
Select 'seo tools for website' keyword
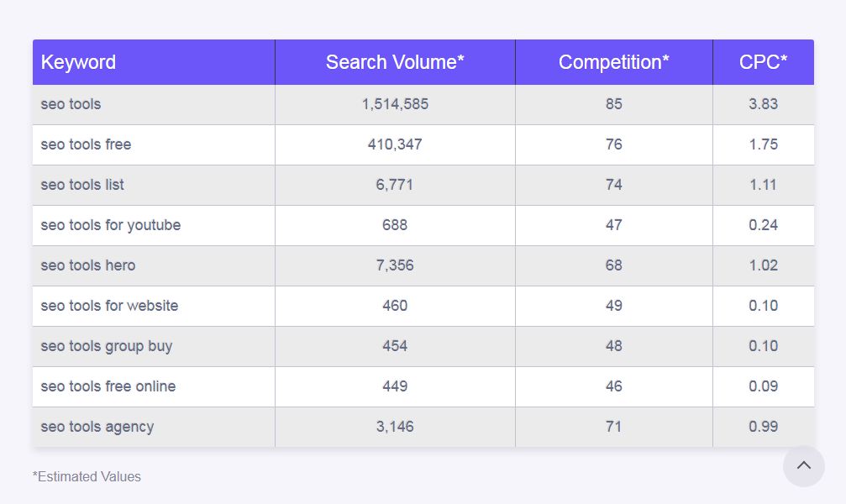pyautogui.click(x=109, y=306)
